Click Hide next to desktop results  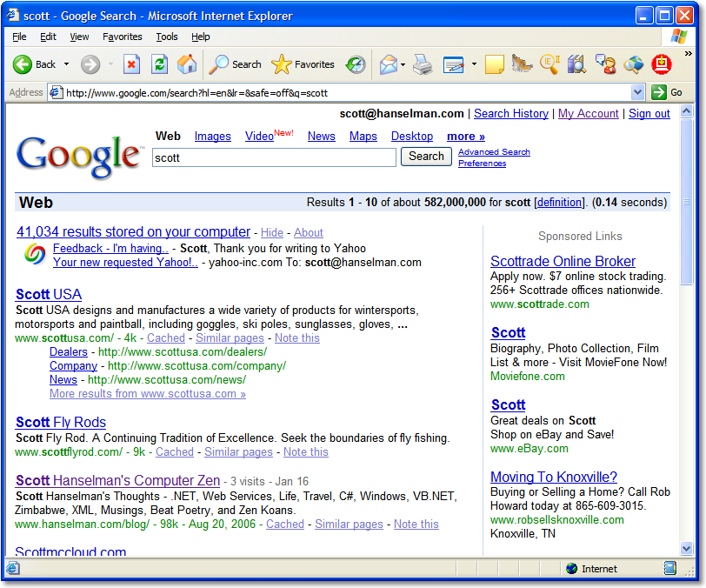[272, 232]
